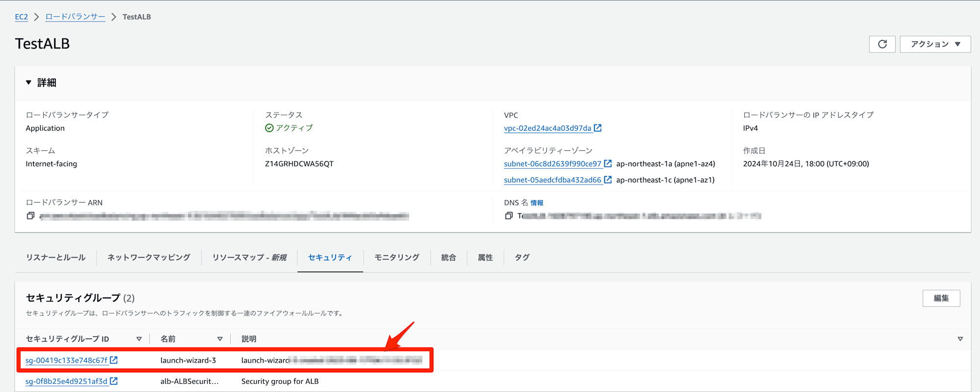Click external icon beside sg-0f8b25e4d9251af3d
This screenshot has width=980, height=392.
[114, 381]
